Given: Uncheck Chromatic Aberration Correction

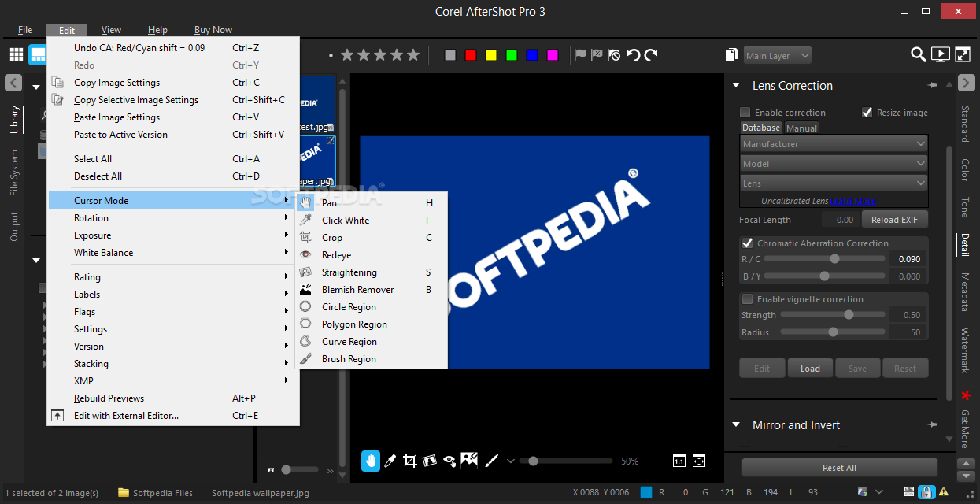Looking at the screenshot, I should [x=748, y=243].
